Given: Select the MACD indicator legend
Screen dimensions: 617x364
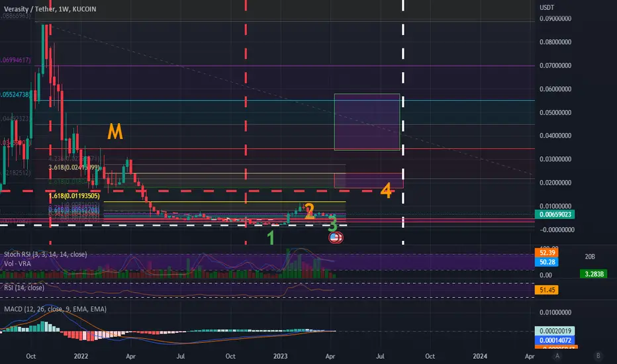Looking at the screenshot, I should click(x=55, y=309).
